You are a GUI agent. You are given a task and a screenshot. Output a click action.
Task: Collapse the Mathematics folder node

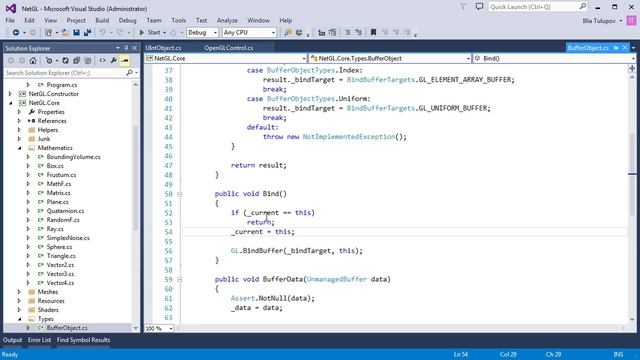(20, 148)
